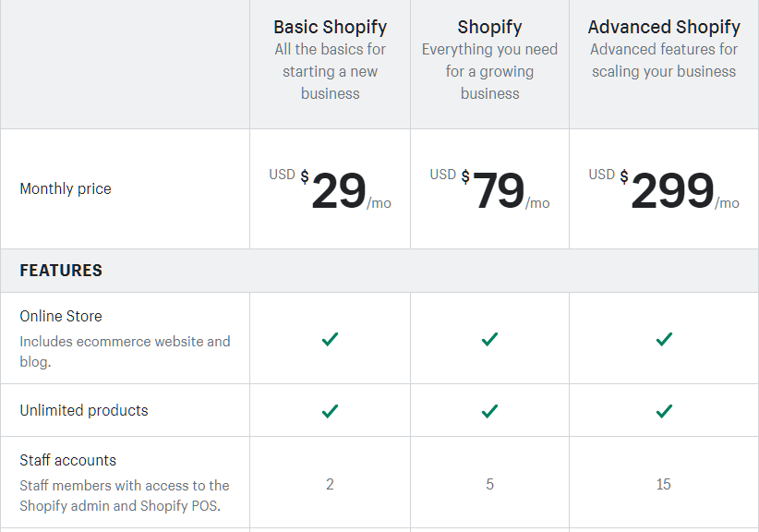759x532 pixels.
Task: Click Unlimited products checkmark under Shopify plan
Action: [489, 411]
